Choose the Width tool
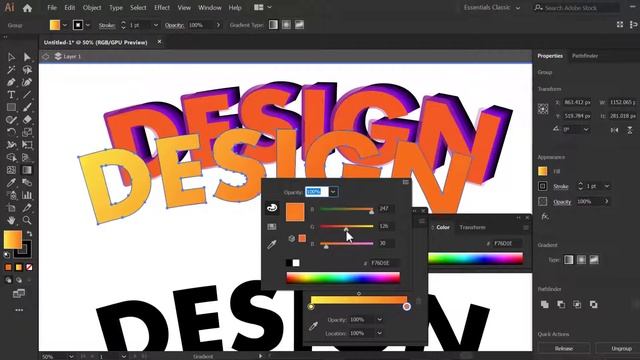640x360 pixels. pos(11,145)
